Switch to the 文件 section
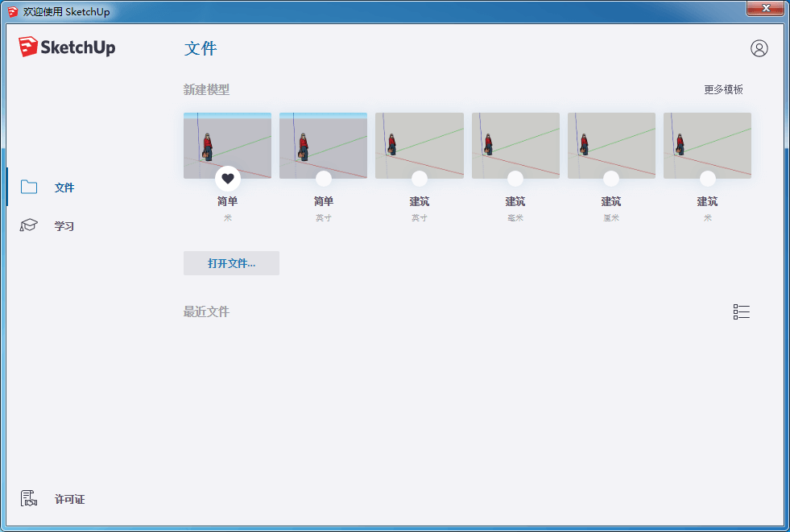This screenshot has height=532, width=790. pos(64,186)
